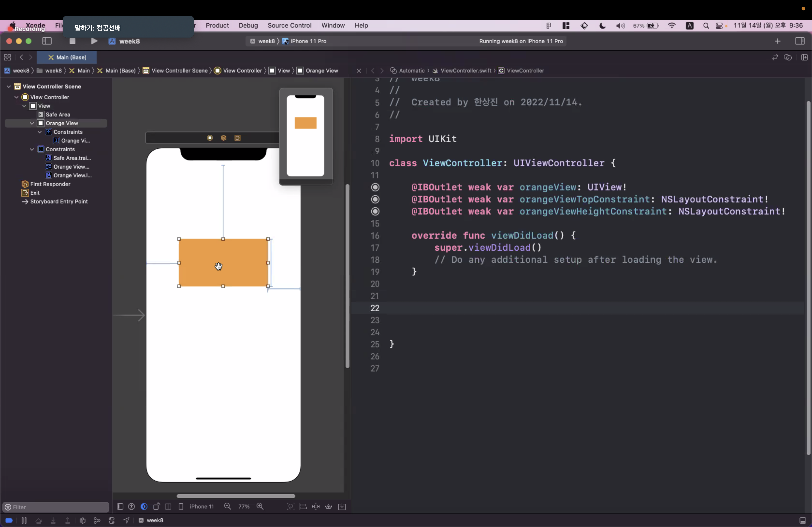Viewport: 812px width, 527px height.
Task: Pause program execution
Action: pyautogui.click(x=24, y=520)
